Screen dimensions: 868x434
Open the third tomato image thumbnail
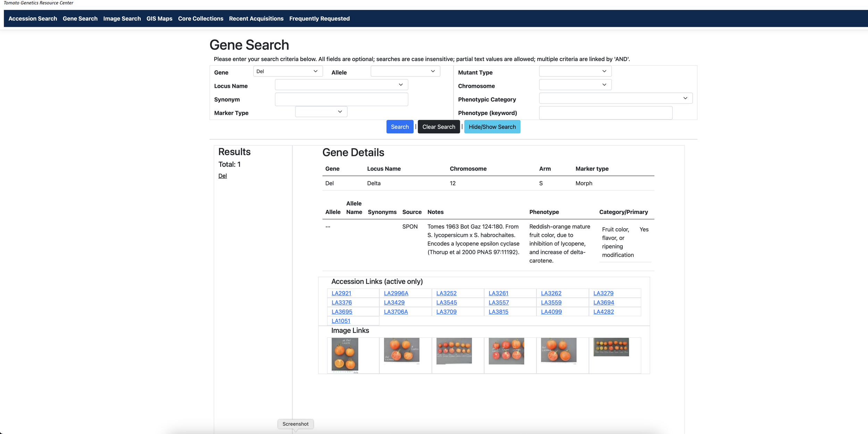pyautogui.click(x=454, y=351)
